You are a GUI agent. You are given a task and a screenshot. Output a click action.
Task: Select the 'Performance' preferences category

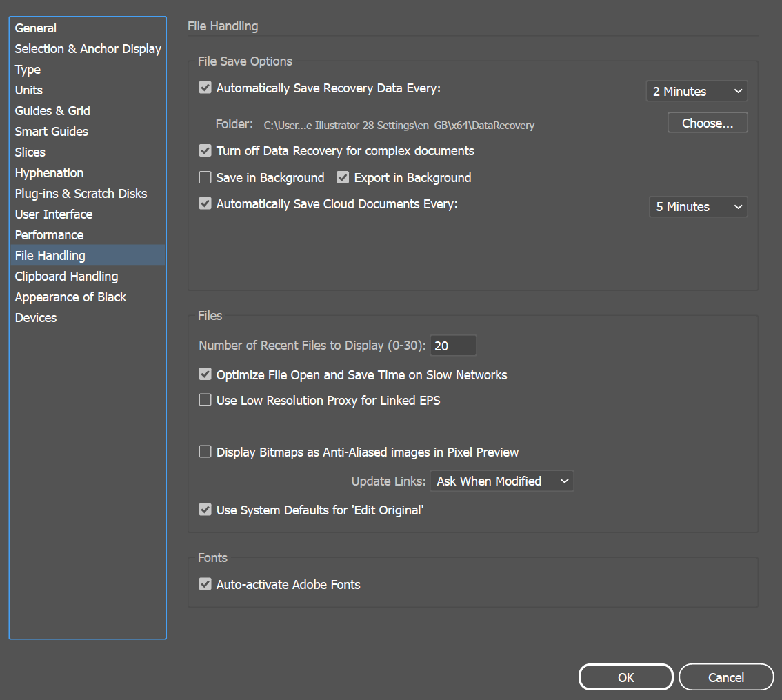[49, 234]
